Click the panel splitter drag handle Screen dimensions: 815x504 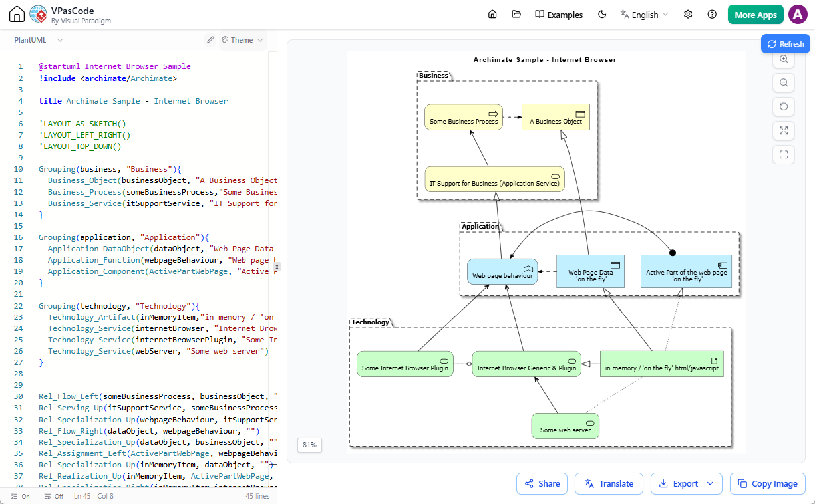pos(277,266)
